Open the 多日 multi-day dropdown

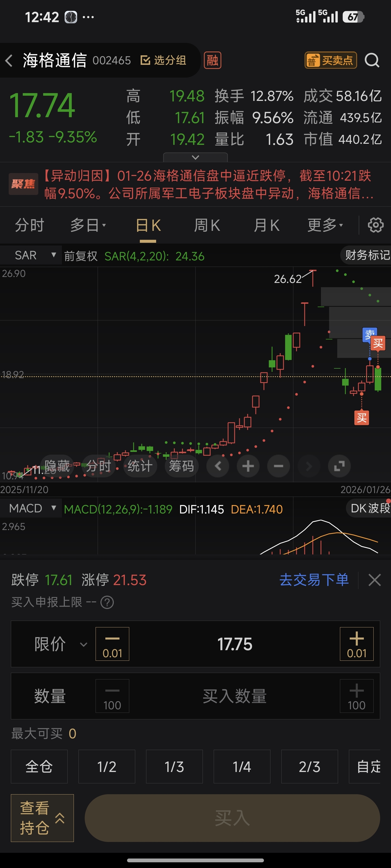(x=88, y=225)
